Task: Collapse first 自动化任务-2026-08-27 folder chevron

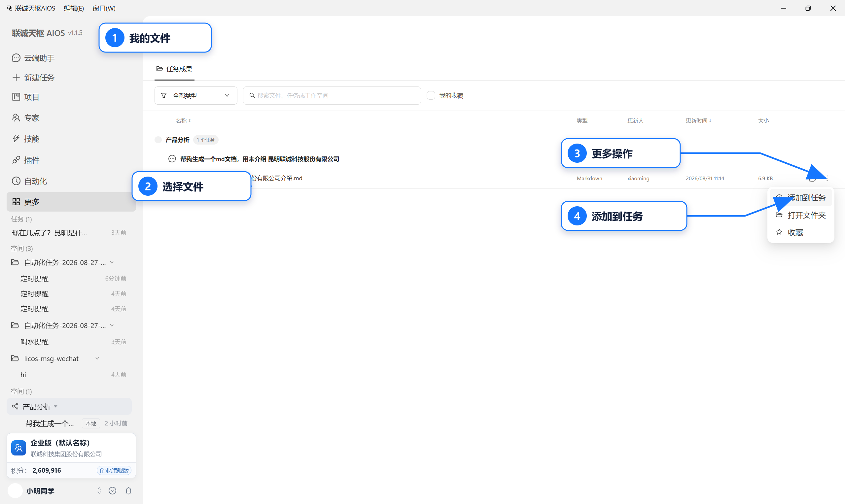Action: pos(112,262)
